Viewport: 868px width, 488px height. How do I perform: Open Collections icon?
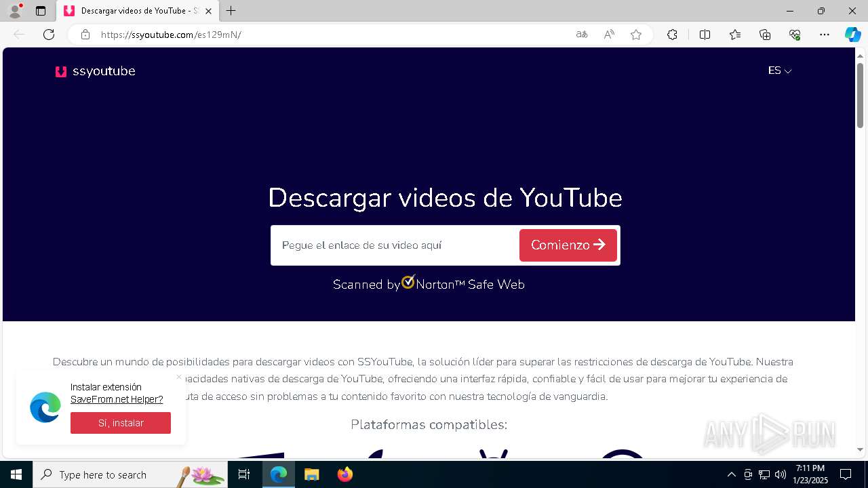765,35
